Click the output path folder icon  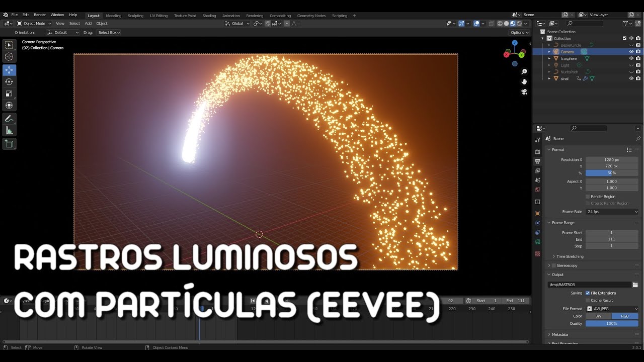tap(635, 285)
